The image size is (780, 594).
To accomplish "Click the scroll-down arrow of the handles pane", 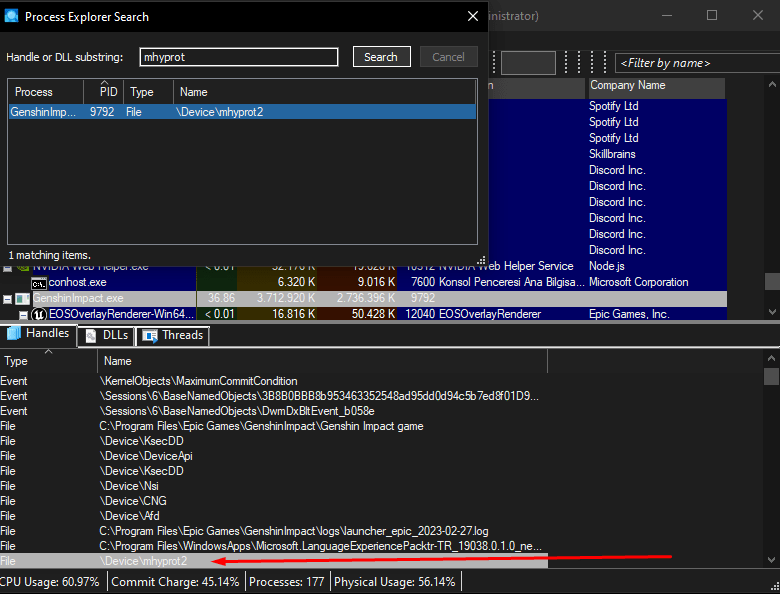I will point(772,560).
